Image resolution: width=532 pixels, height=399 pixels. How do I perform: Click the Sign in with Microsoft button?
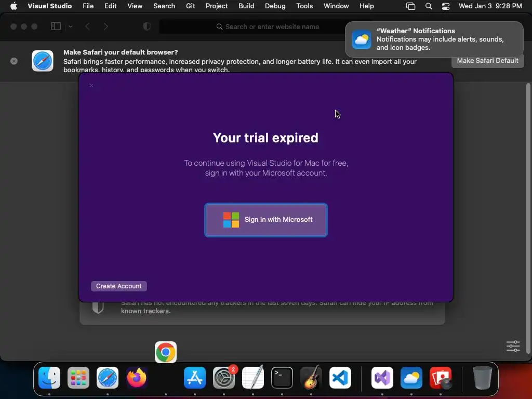[265, 220]
